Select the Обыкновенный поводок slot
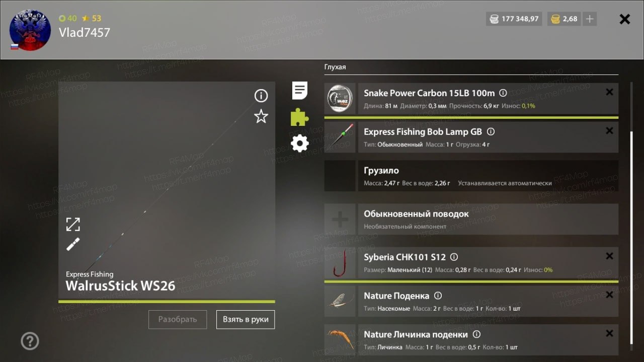The image size is (644, 362). pyautogui.click(x=488, y=219)
